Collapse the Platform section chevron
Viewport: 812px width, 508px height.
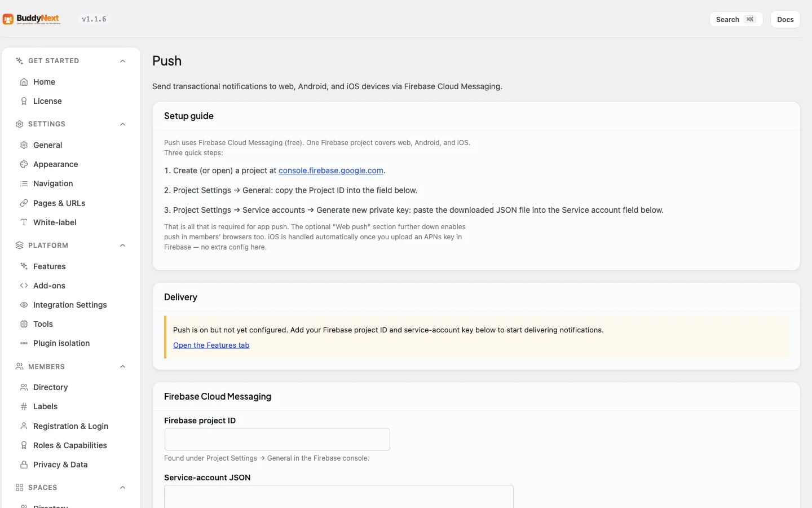pyautogui.click(x=122, y=246)
